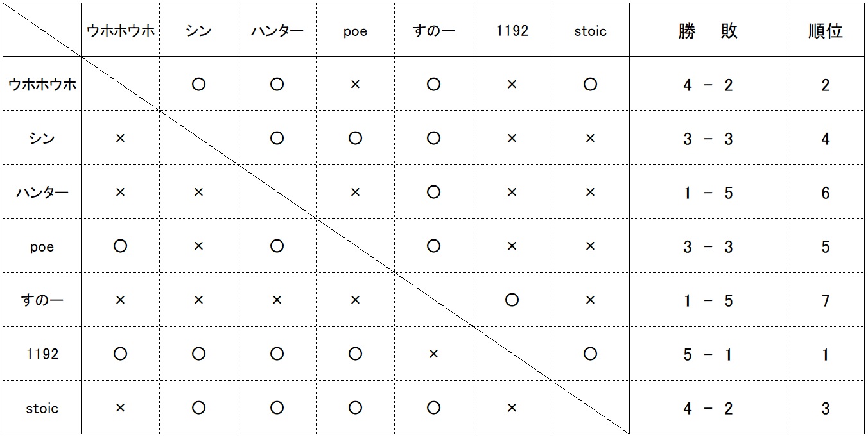Screen dimensions: 868x437
Task: Click the ウホホウホ row label
Action: pyautogui.click(x=42, y=85)
